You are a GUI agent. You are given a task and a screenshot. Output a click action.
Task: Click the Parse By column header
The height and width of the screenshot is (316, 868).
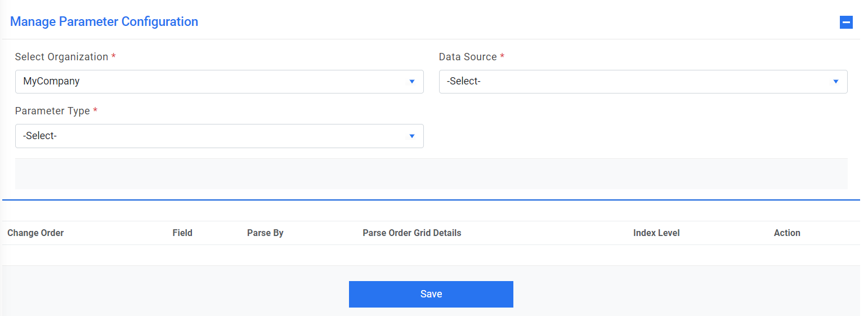265,233
